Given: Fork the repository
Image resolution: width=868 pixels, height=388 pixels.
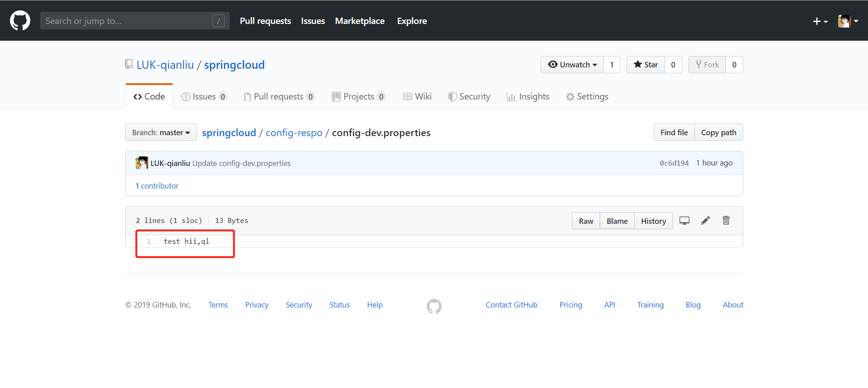Looking at the screenshot, I should click(x=707, y=65).
